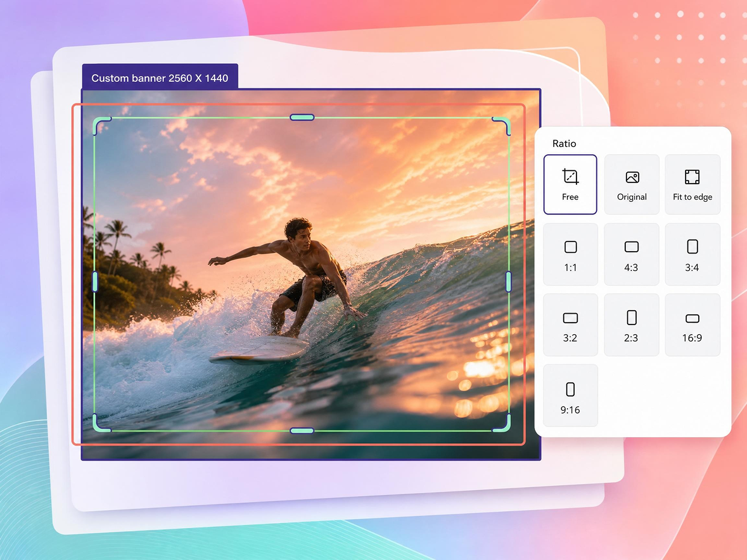This screenshot has width=747, height=560.
Task: Select the Fit to edge option
Action: 692,184
